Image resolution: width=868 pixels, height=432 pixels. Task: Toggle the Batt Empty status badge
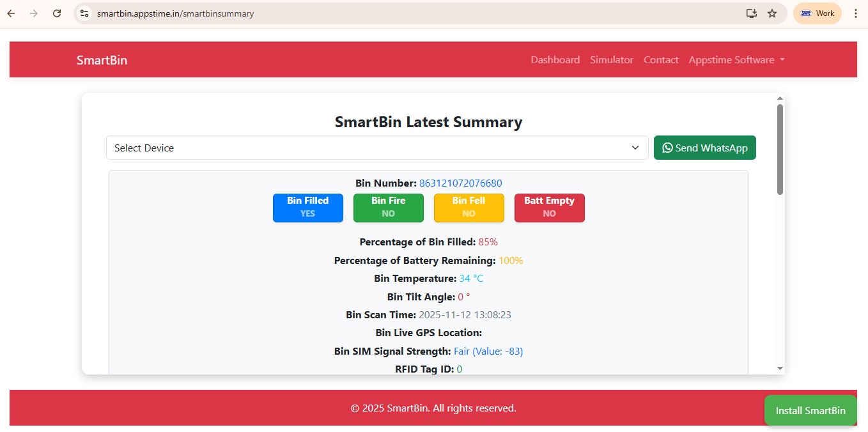(x=549, y=208)
